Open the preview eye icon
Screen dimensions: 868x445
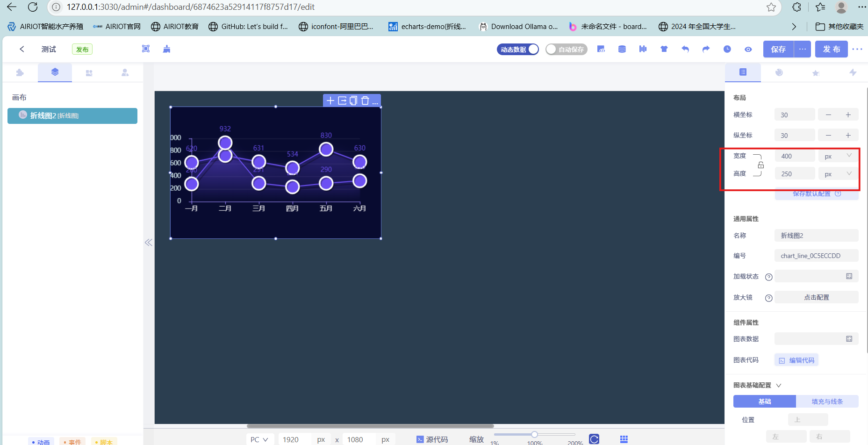coord(748,49)
